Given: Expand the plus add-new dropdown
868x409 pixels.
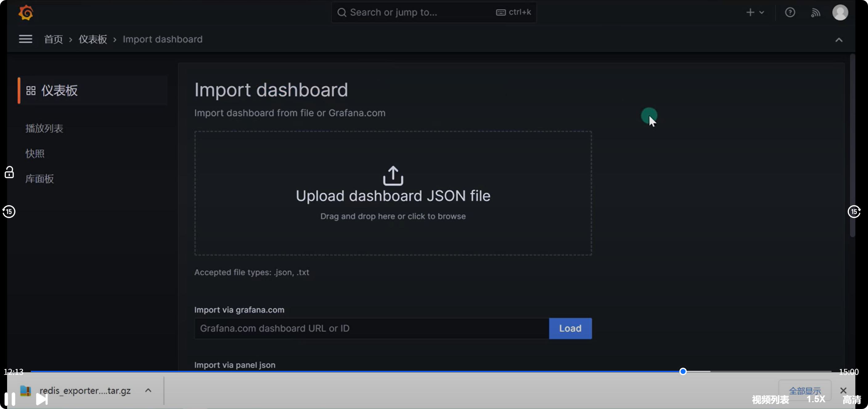Looking at the screenshot, I should [755, 12].
